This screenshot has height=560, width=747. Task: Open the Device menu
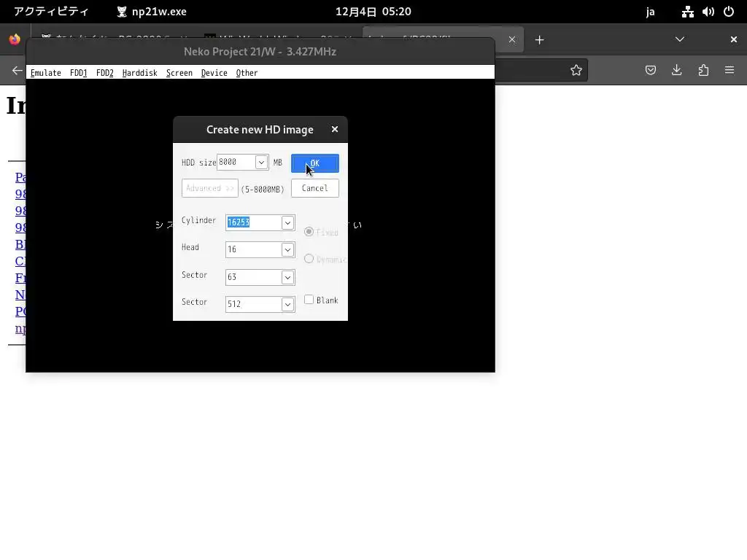[214, 73]
